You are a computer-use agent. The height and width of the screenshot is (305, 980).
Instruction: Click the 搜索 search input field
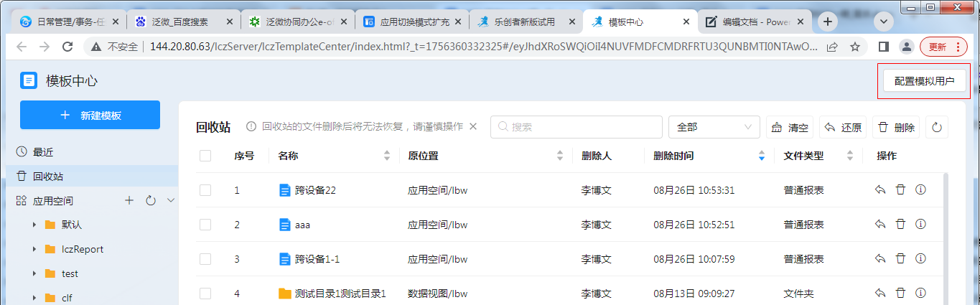tap(576, 127)
